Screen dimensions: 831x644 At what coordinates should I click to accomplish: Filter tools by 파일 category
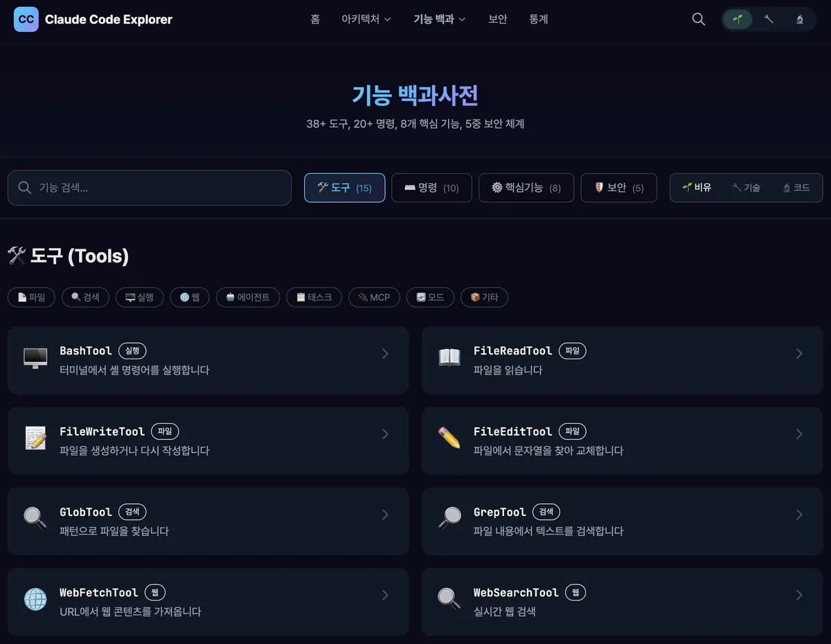point(31,297)
